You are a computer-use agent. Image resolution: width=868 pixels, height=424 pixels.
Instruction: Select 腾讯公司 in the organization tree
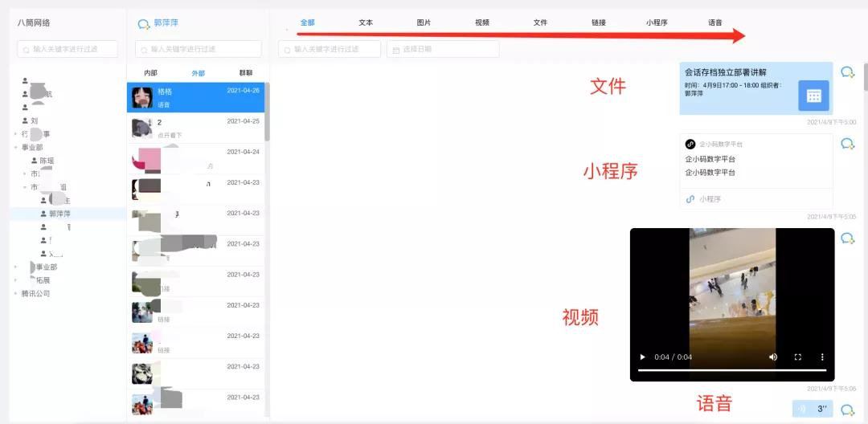pyautogui.click(x=36, y=294)
